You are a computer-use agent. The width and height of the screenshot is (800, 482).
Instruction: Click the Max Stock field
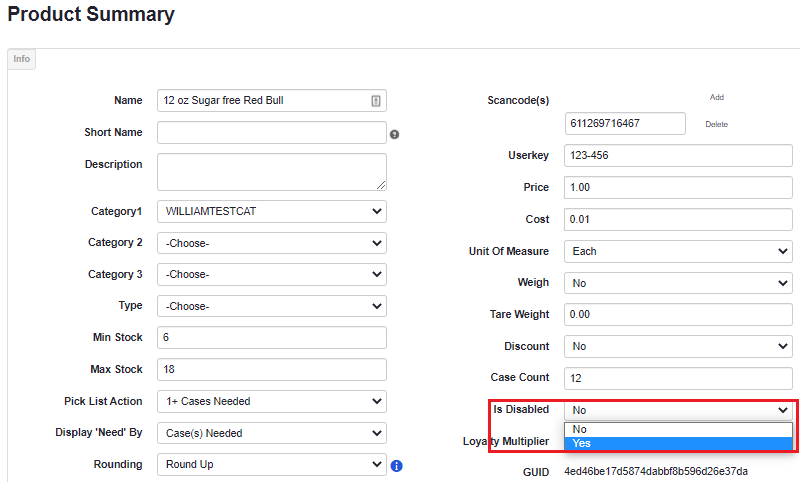(x=271, y=369)
